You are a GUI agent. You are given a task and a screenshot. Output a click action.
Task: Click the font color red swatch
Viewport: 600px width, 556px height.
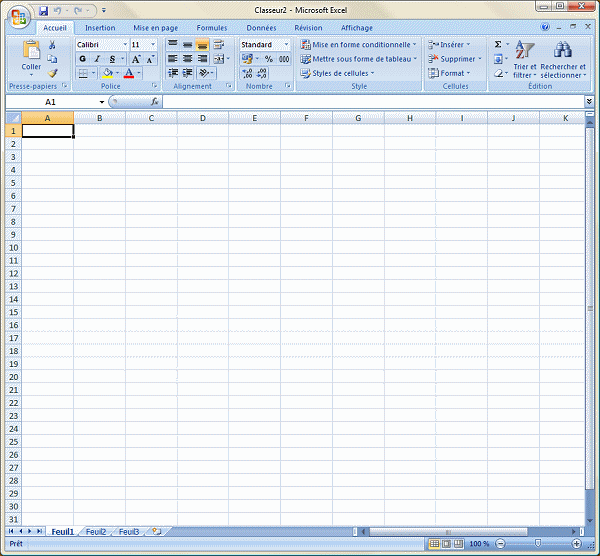point(129,73)
